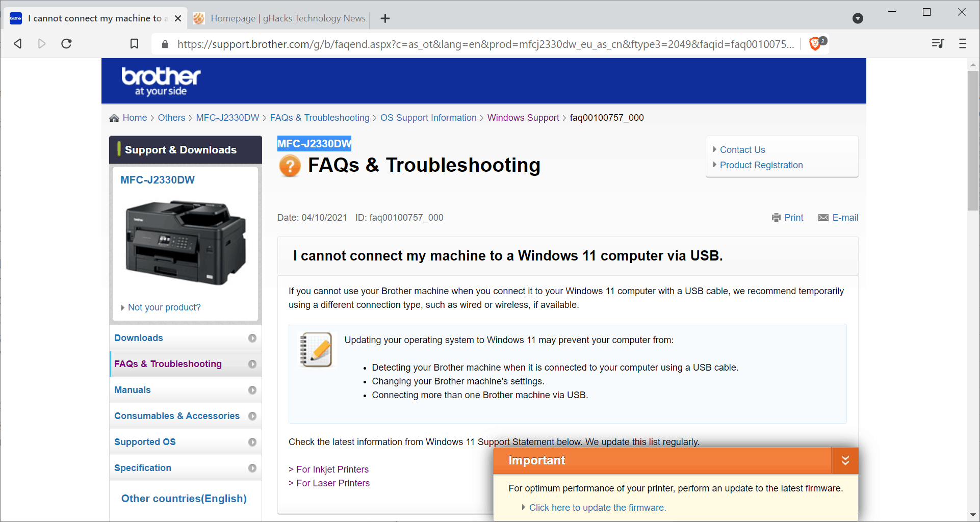Reload the current page

pyautogui.click(x=66, y=44)
